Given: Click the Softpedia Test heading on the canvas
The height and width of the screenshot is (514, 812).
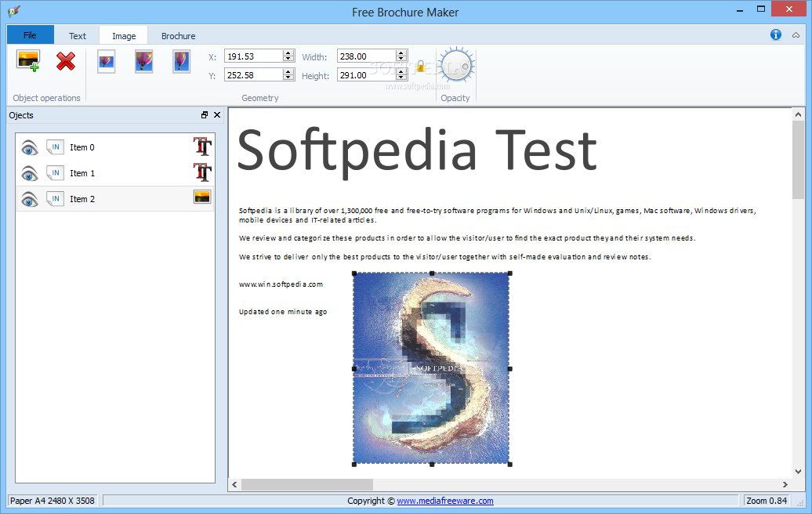Looking at the screenshot, I should [417, 151].
